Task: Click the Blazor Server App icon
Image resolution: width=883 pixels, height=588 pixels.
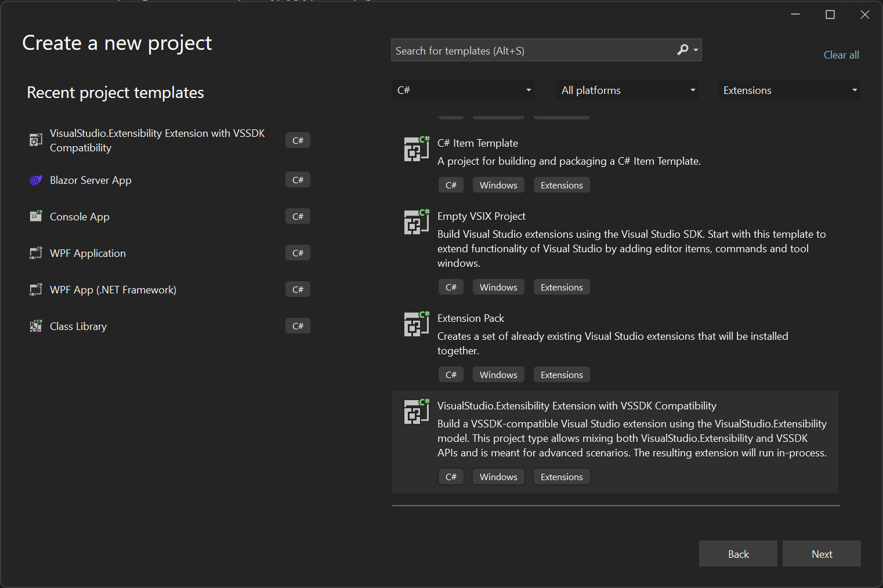Action: point(36,180)
